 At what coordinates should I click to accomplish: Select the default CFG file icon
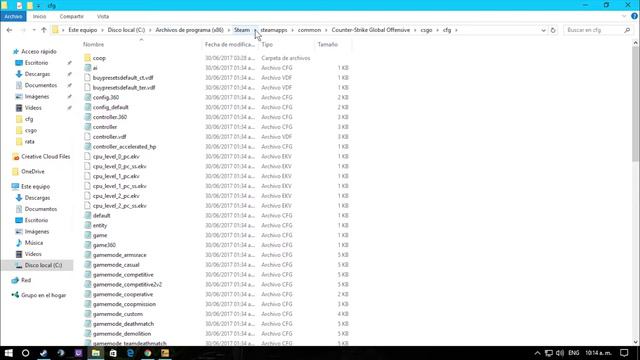pyautogui.click(x=87, y=216)
